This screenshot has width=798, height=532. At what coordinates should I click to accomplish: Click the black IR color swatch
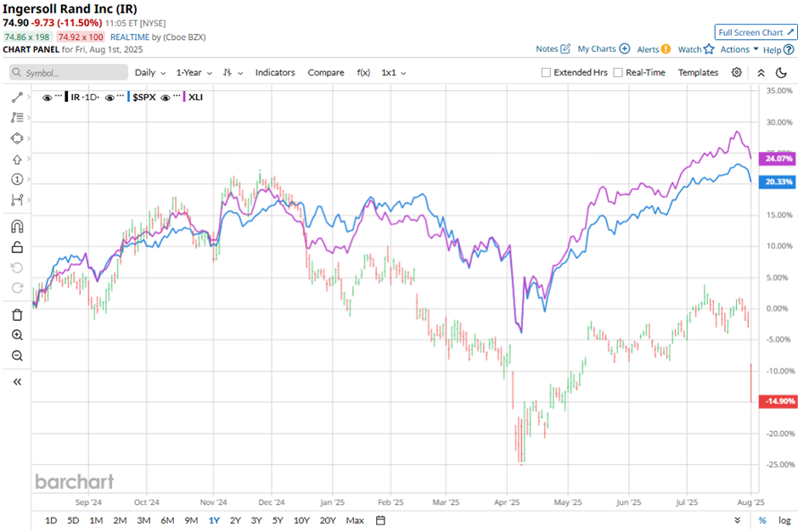click(67, 97)
